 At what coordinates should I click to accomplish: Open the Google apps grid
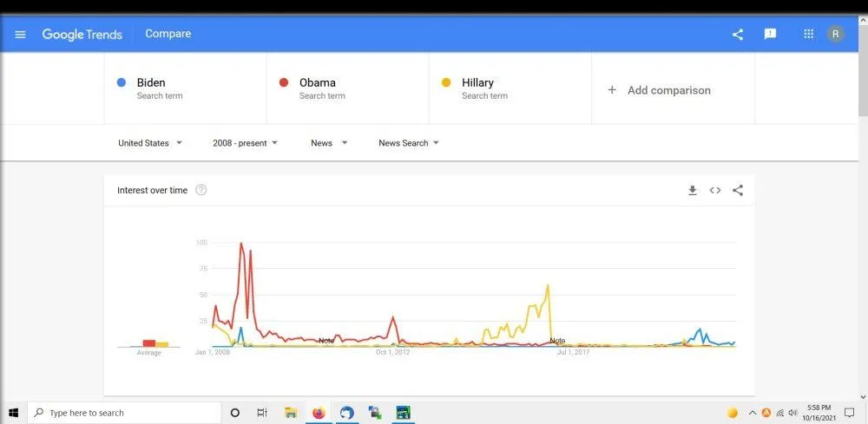809,35
